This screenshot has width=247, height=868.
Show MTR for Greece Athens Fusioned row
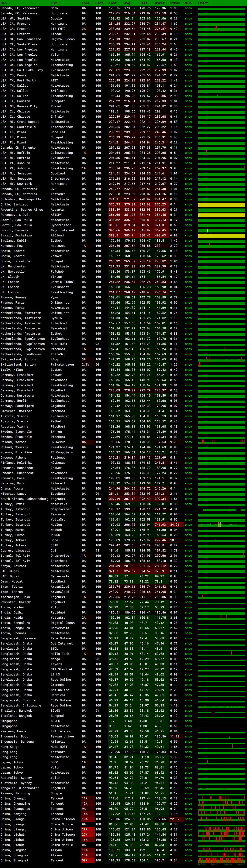click(x=189, y=458)
